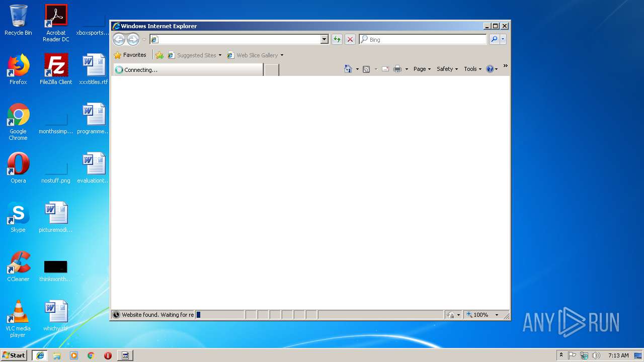The width and height of the screenshot is (644, 362).
Task: Click the page loading progress bar
Action: coord(220,315)
